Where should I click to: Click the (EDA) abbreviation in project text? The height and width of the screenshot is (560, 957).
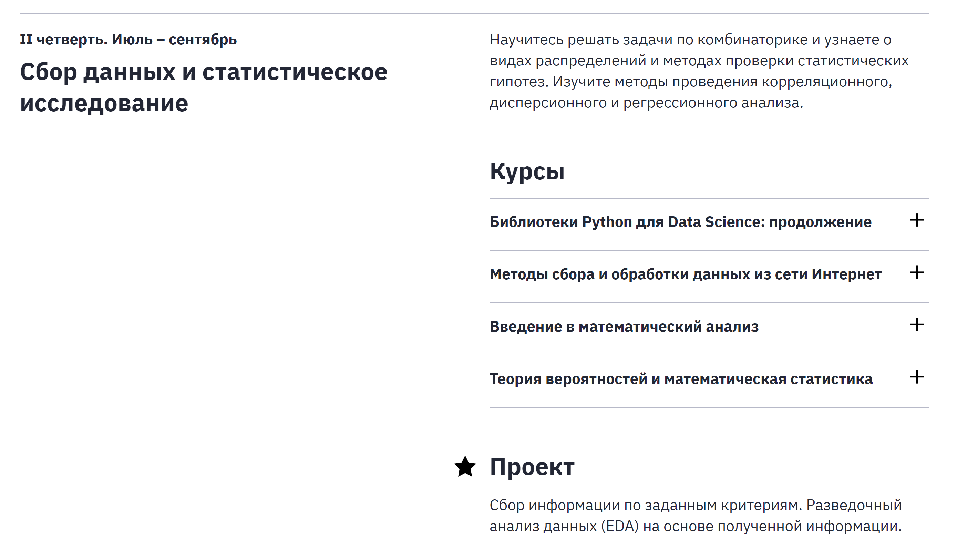tap(620, 526)
